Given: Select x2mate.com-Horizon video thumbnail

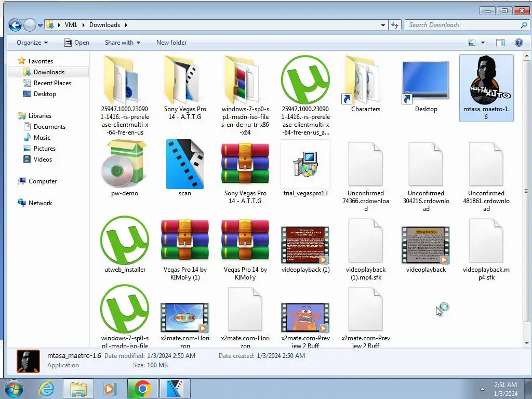Looking at the screenshot, I should [x=185, y=317].
